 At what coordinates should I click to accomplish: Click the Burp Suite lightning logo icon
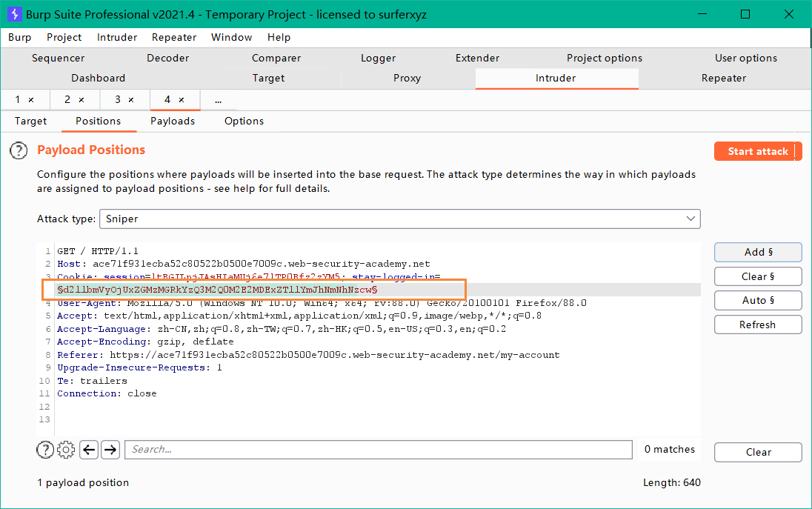point(15,14)
